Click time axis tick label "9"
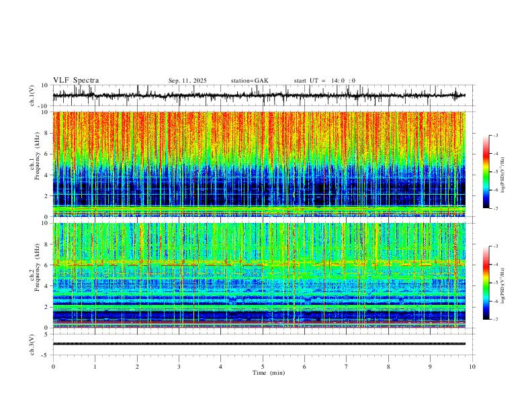This screenshot has width=532, height=411. [430, 367]
